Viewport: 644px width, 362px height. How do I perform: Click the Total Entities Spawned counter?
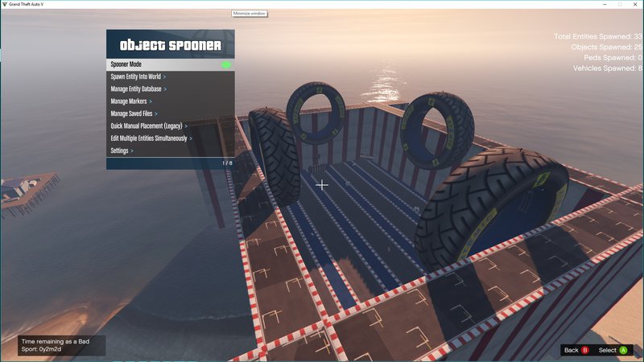tap(598, 36)
